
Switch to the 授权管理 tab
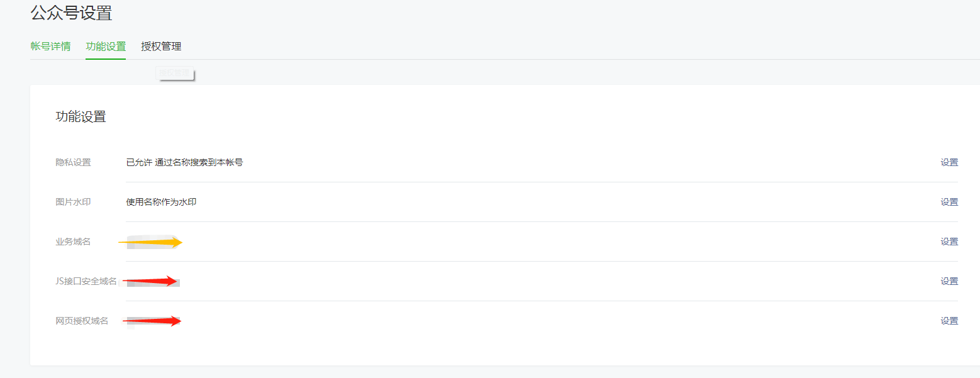(x=161, y=47)
